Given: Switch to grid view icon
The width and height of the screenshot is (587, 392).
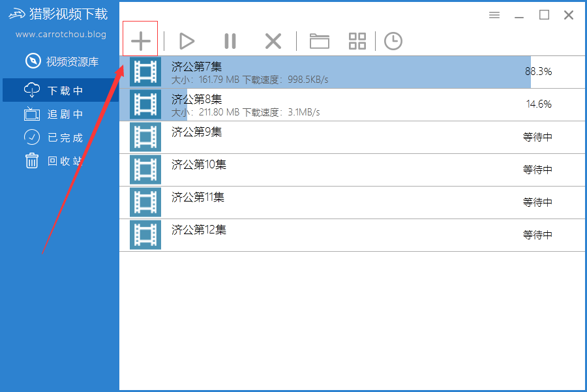Looking at the screenshot, I should (x=357, y=41).
